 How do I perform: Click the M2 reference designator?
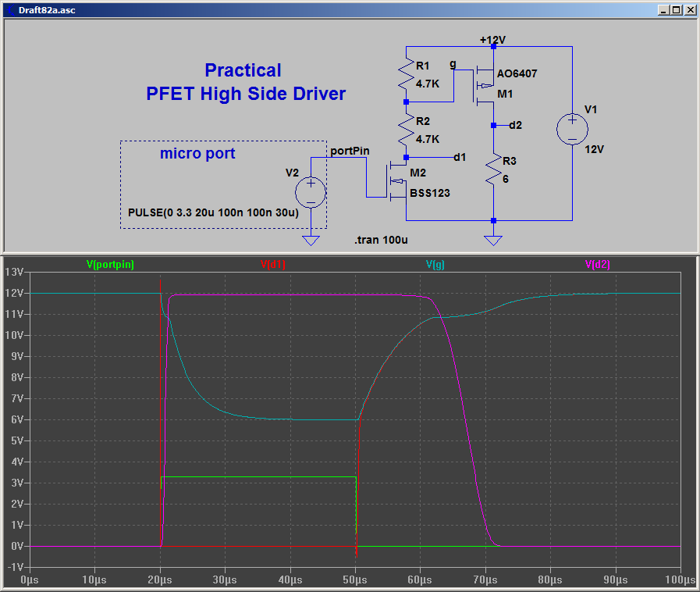(418, 173)
